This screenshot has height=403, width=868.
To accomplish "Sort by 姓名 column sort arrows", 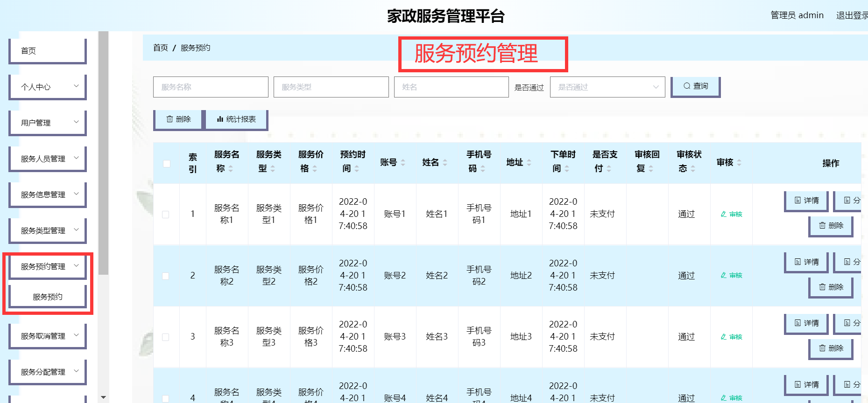I will [445, 162].
